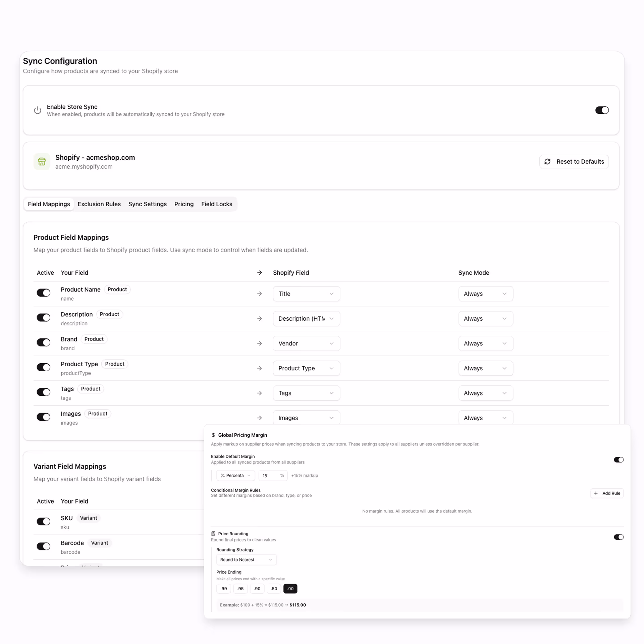Open Sync Mode dropdown for Tags row
Screen dimensions: 644x644
(485, 393)
